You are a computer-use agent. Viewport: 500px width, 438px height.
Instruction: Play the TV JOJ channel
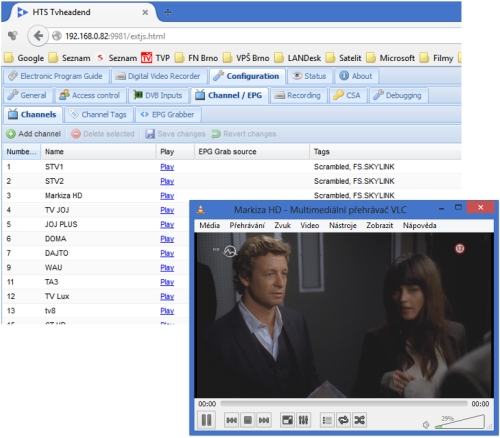tap(167, 210)
